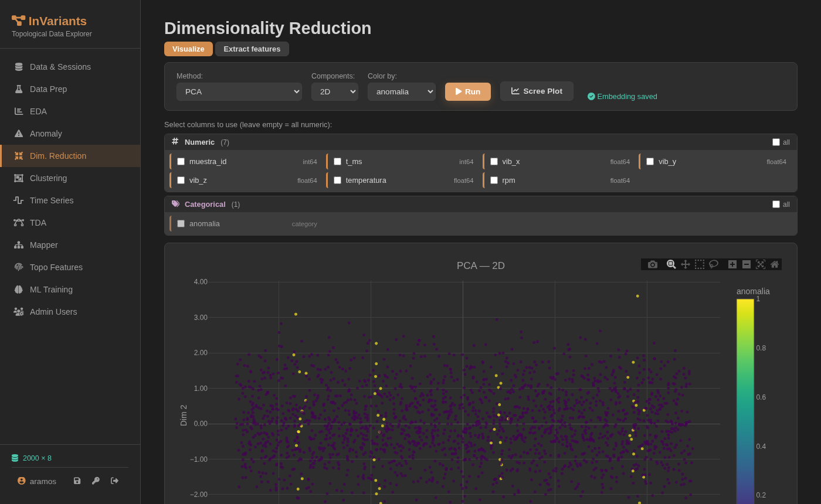The image size is (821, 504).
Task: Switch to the Extract features tab
Action: coord(252,49)
